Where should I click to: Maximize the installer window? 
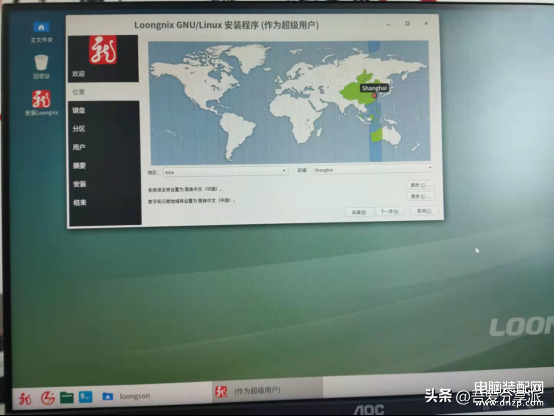[407, 23]
